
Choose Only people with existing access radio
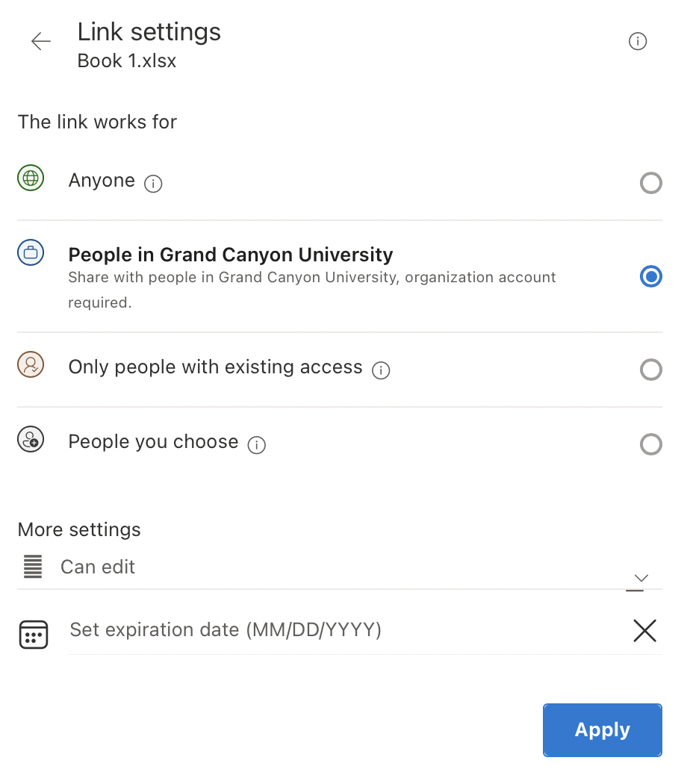651,370
